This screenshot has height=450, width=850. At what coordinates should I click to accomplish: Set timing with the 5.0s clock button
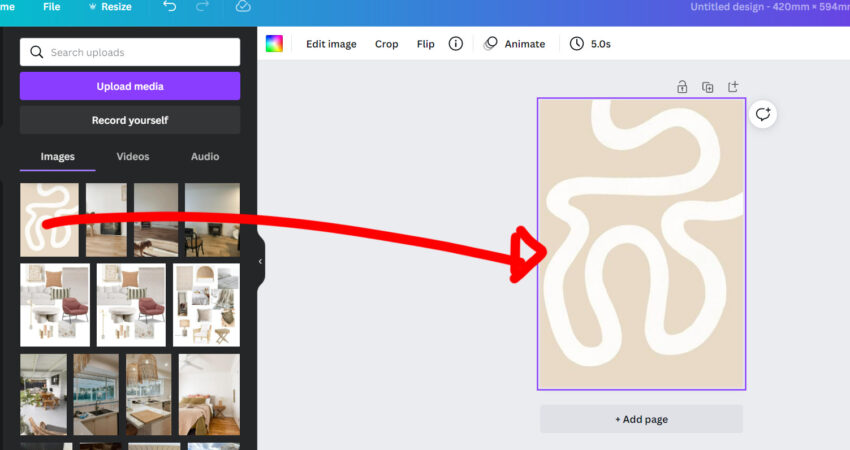point(590,44)
